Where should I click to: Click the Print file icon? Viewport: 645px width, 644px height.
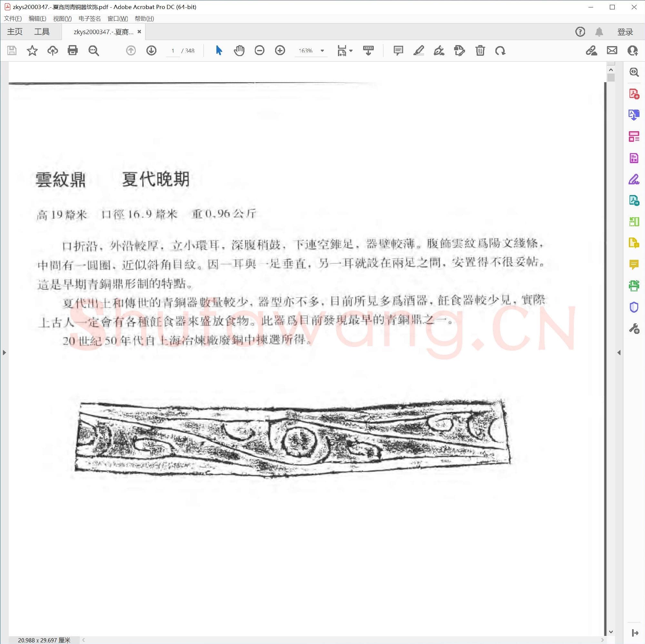[x=73, y=51]
